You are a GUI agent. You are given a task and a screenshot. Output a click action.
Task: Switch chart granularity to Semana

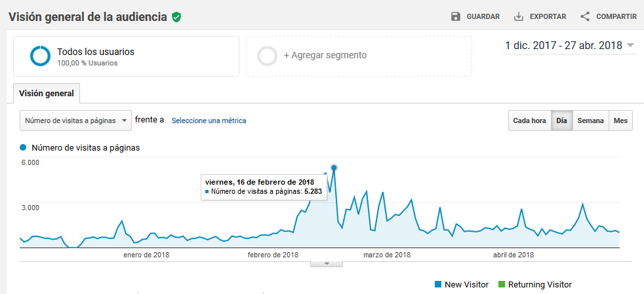[590, 120]
